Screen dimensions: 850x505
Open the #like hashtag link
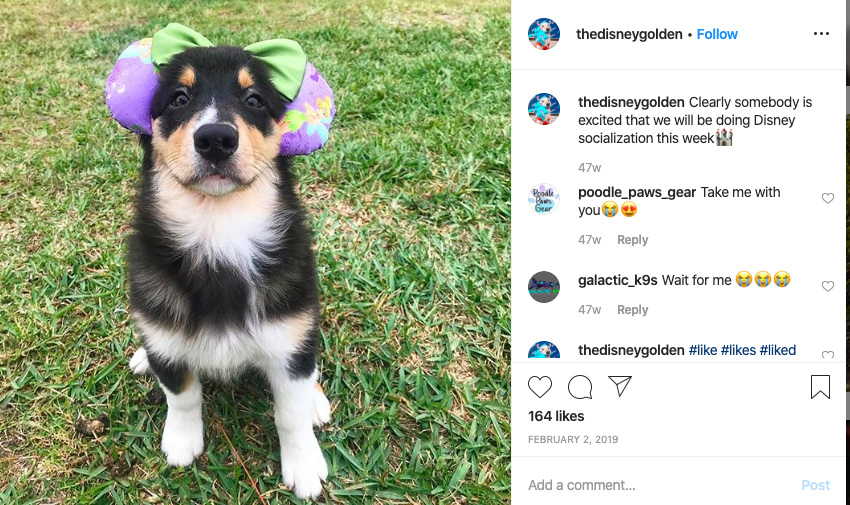coord(703,350)
